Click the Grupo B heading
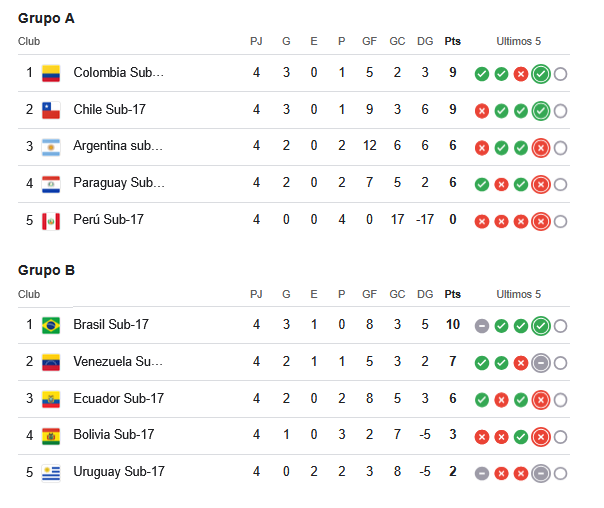604x508 pixels. 46,270
